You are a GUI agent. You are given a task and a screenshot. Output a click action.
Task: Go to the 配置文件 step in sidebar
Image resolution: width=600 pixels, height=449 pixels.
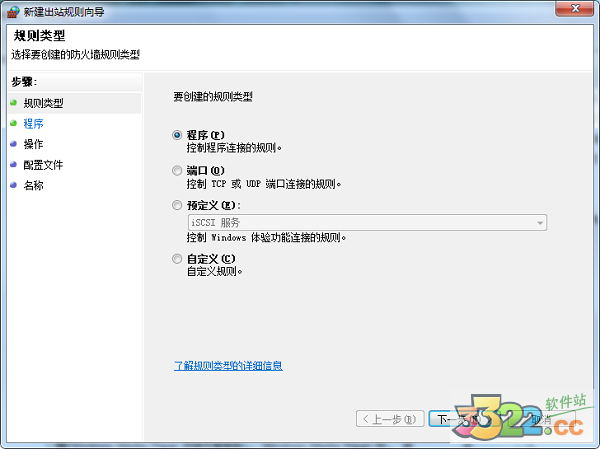click(x=43, y=165)
